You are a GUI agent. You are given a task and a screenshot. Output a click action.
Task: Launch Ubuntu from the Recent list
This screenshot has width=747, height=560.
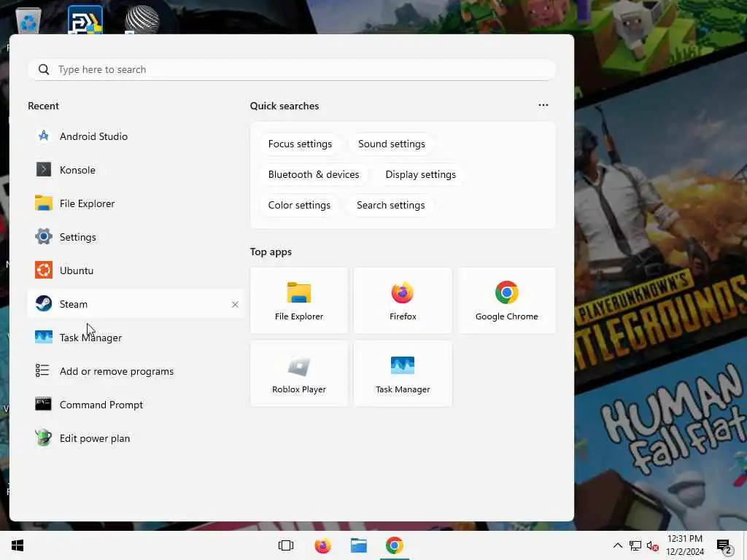tap(136, 271)
